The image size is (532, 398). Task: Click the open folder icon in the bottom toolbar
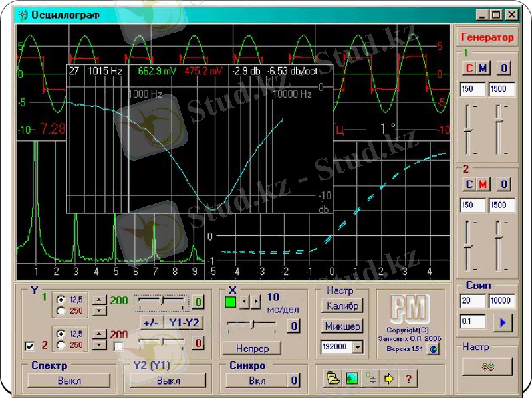tap(332, 379)
